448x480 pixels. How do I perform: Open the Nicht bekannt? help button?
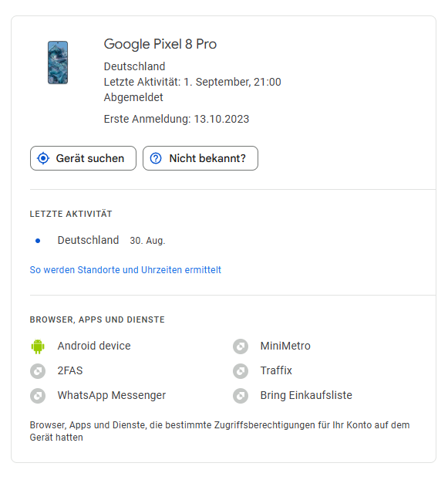coord(200,158)
